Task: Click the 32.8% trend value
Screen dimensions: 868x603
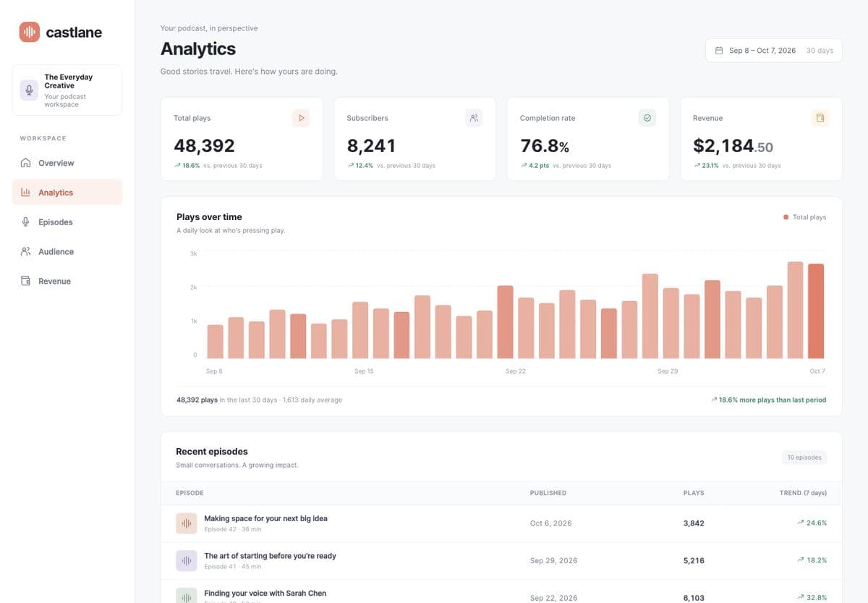Action: (817, 598)
